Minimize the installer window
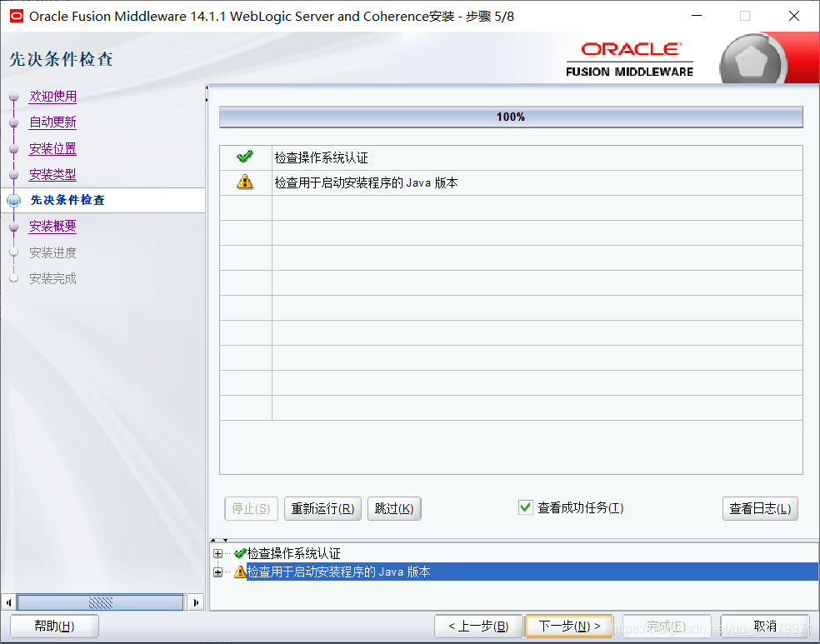The height and width of the screenshot is (644, 820). (x=697, y=16)
